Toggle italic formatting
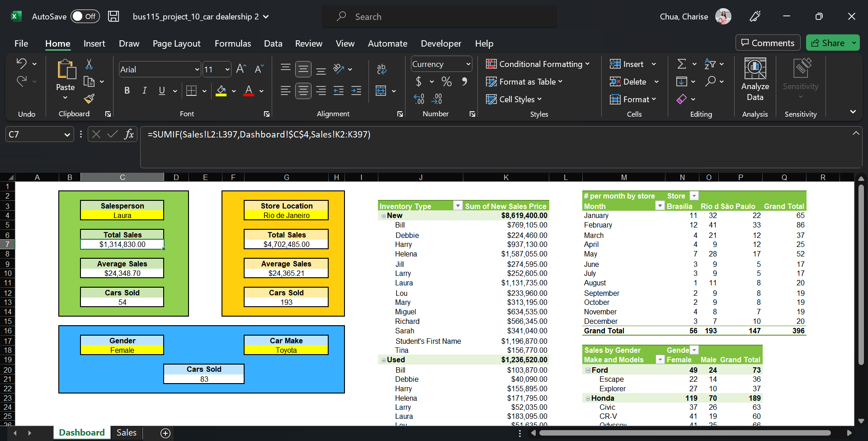The image size is (868, 441). point(144,90)
